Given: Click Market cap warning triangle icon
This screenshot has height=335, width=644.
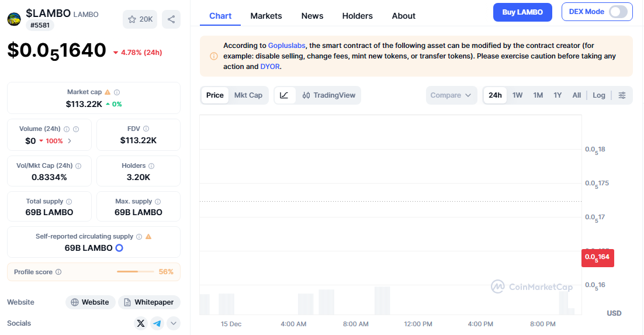Looking at the screenshot, I should pos(108,92).
